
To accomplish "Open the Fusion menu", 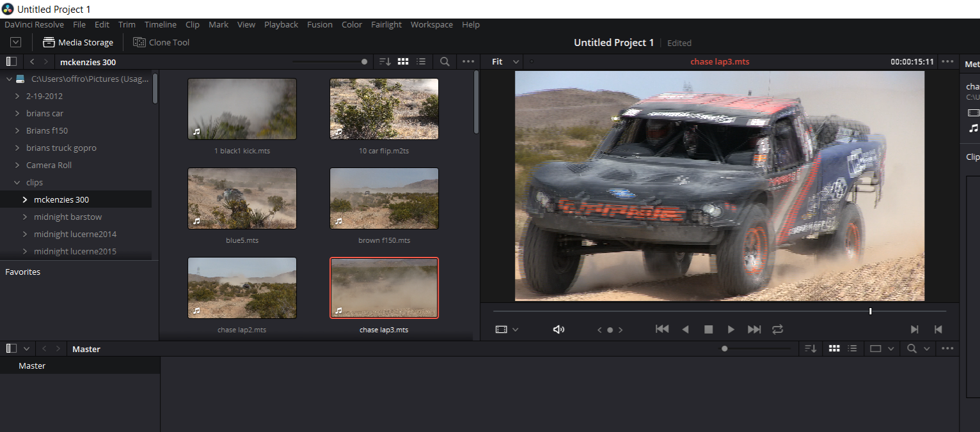I will pyautogui.click(x=320, y=24).
